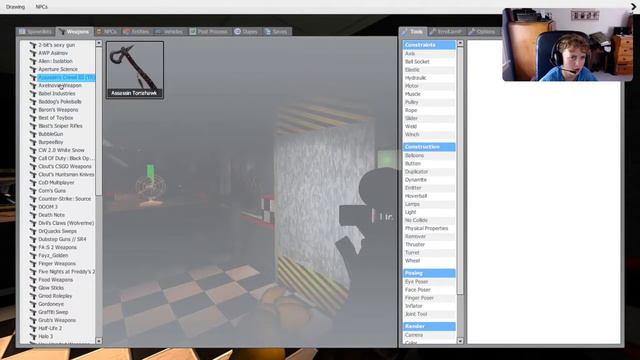
Task: Click gun icon beside Corn's Guns
Action: coord(33,191)
